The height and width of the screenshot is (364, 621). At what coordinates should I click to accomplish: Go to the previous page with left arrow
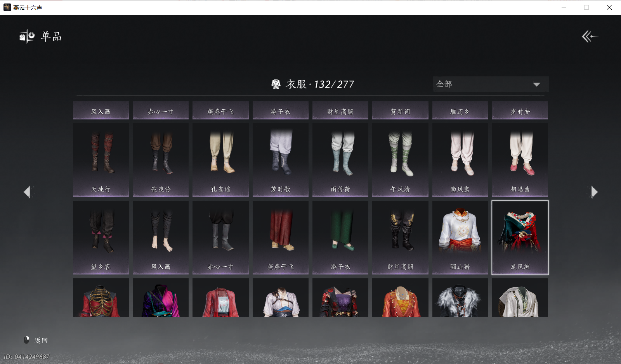[x=27, y=192]
